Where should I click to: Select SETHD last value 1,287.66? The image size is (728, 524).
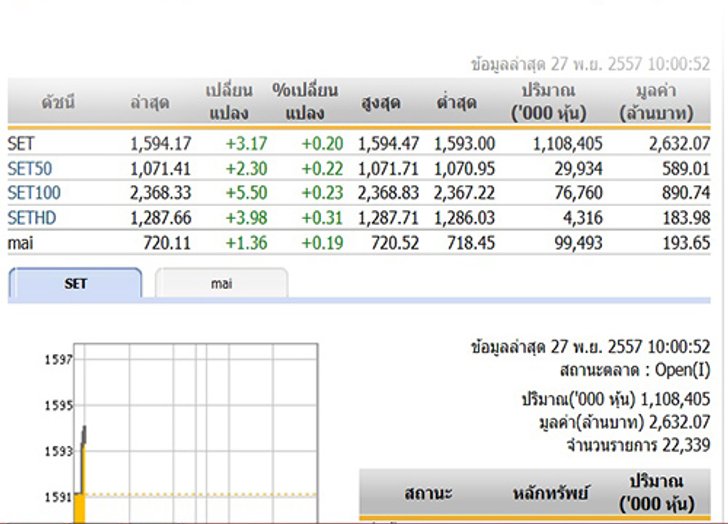(x=161, y=218)
